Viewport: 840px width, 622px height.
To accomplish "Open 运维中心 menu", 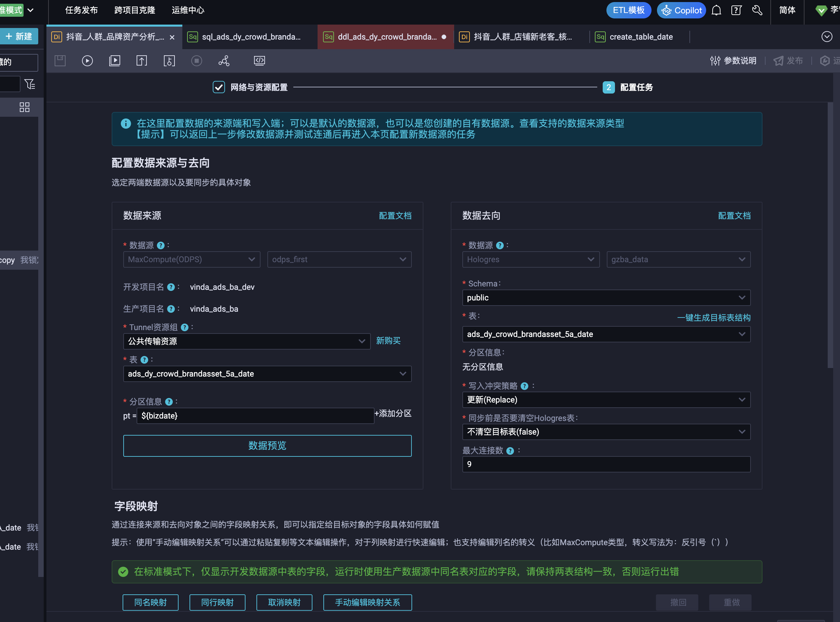I will [x=188, y=10].
